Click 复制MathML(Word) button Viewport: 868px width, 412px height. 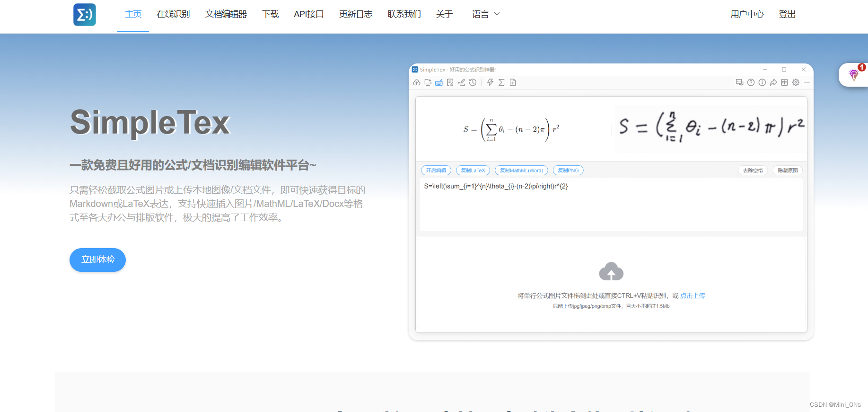tap(521, 170)
